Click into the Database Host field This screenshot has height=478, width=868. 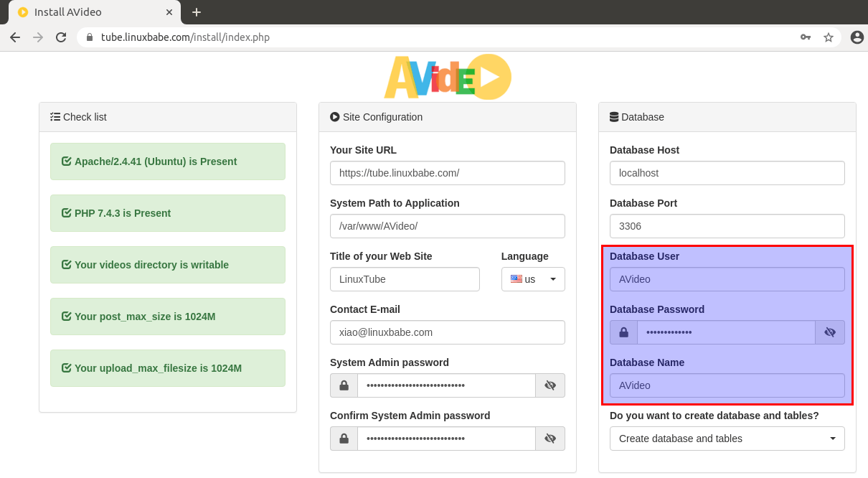coord(727,173)
